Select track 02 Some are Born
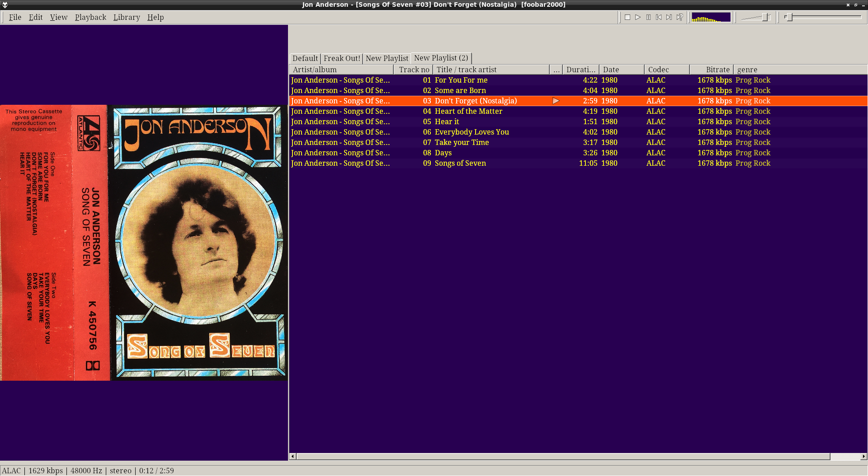 pos(578,90)
